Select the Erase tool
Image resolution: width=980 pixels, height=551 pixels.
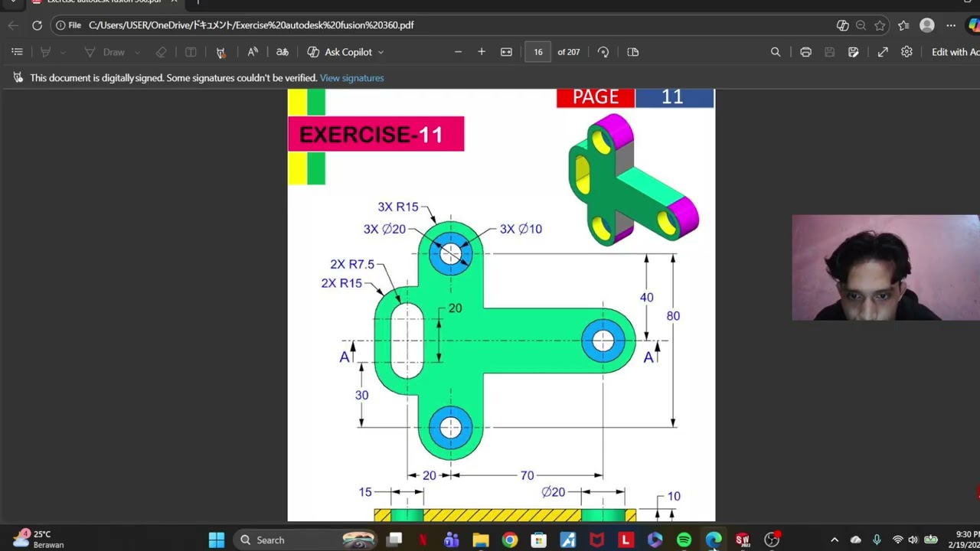(161, 52)
